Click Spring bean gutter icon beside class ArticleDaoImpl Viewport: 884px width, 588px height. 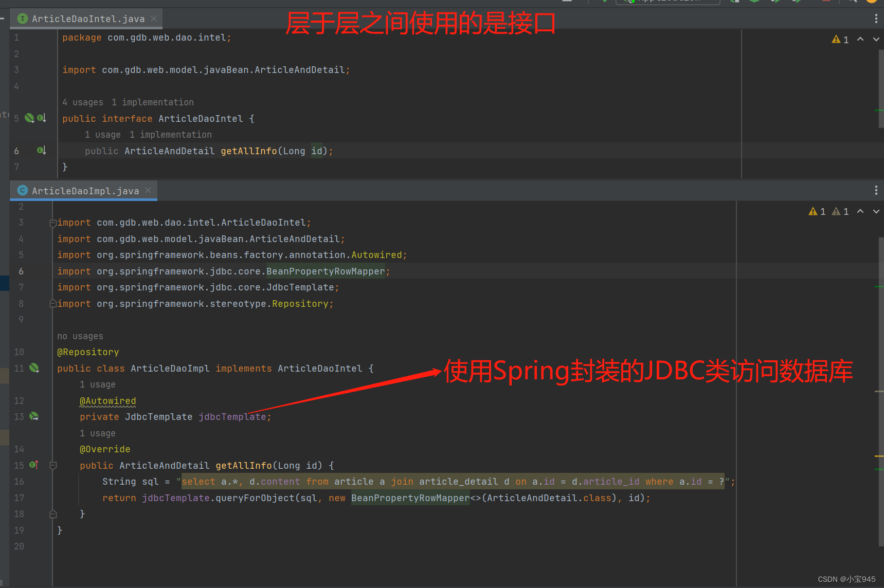pyautogui.click(x=34, y=368)
